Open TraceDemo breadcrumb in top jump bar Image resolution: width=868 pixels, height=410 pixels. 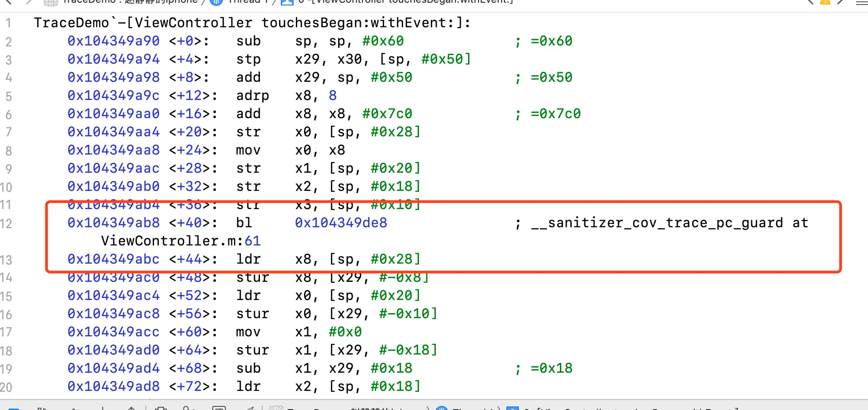coord(120,2)
